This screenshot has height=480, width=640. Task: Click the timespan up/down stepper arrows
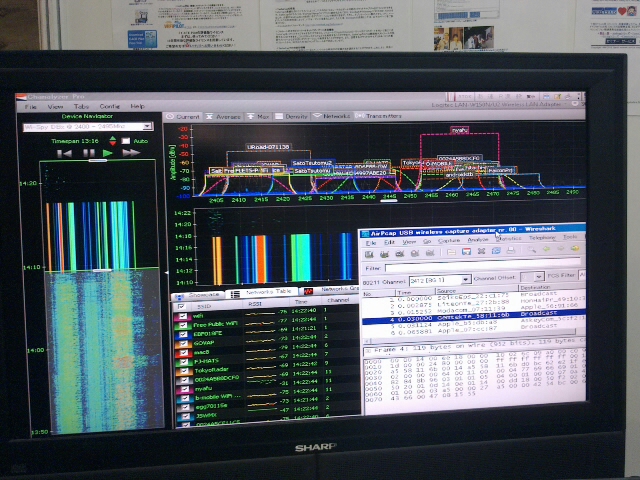pyautogui.click(x=113, y=141)
